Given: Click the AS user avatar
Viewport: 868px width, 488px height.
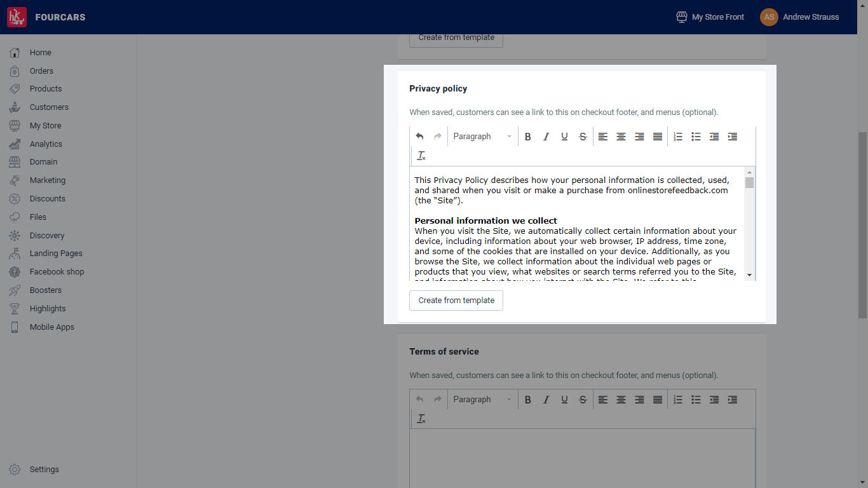Looking at the screenshot, I should click(769, 17).
